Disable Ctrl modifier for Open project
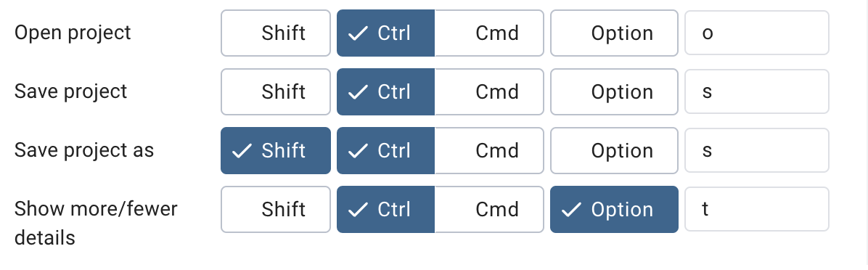Screen dimensions: 868x270 [386, 33]
